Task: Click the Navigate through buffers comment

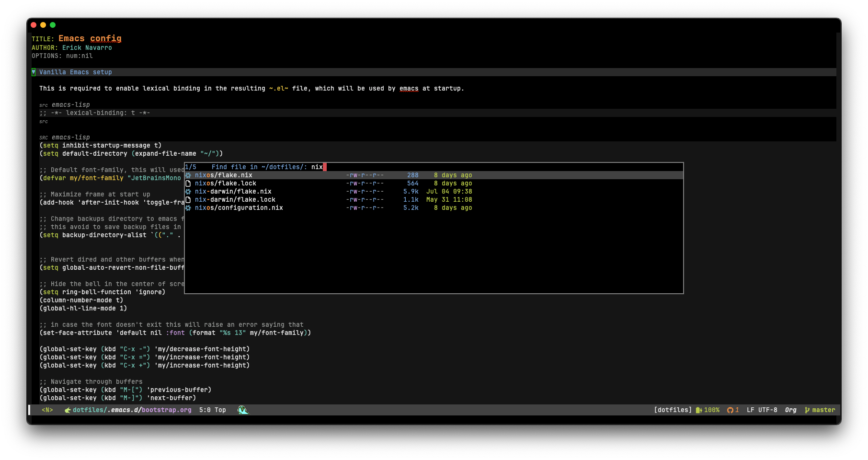Action: pos(91,382)
